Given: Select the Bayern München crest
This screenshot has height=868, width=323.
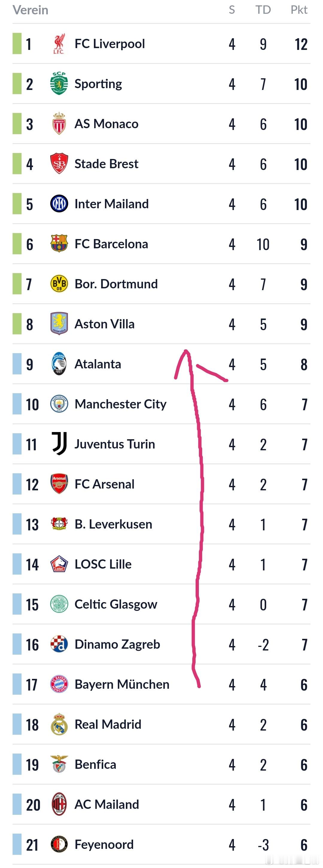Looking at the screenshot, I should click(x=59, y=684).
